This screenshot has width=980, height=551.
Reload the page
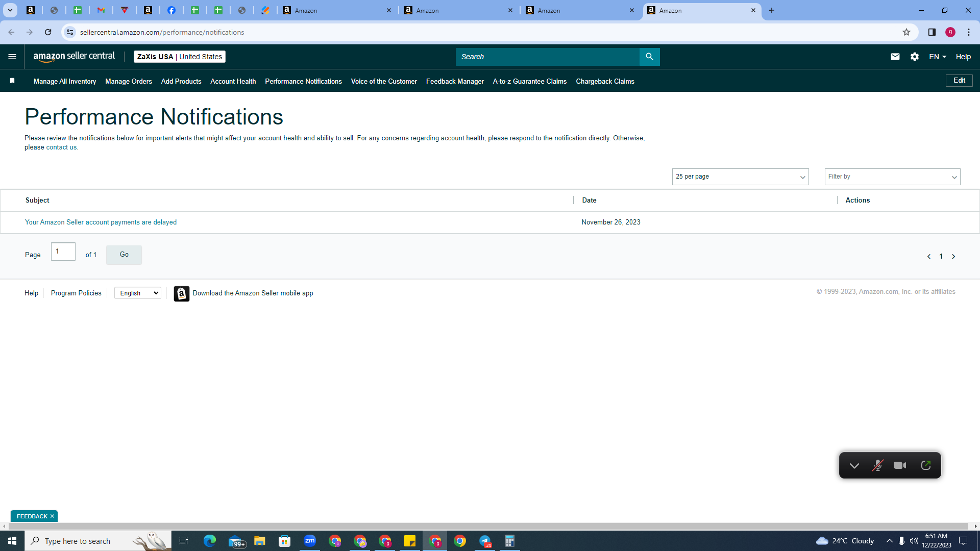click(48, 32)
